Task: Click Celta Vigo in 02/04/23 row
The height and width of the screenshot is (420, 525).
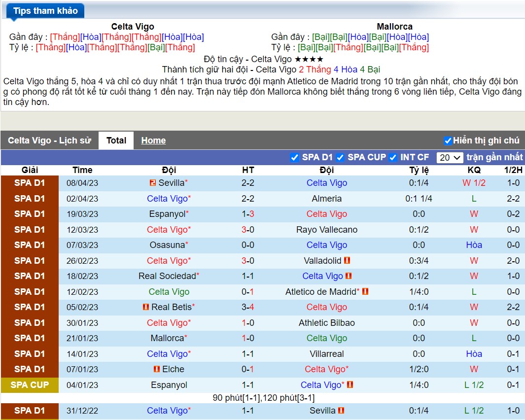Action: coord(167,199)
